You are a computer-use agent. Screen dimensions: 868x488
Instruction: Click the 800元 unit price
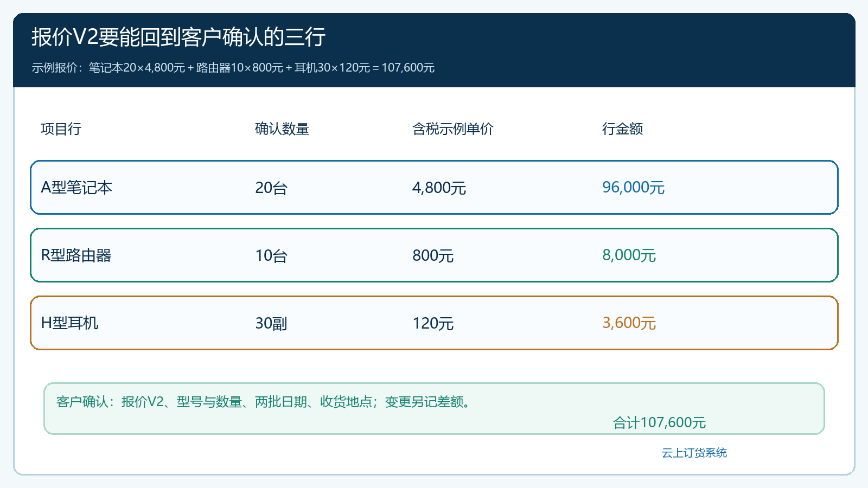(x=433, y=255)
